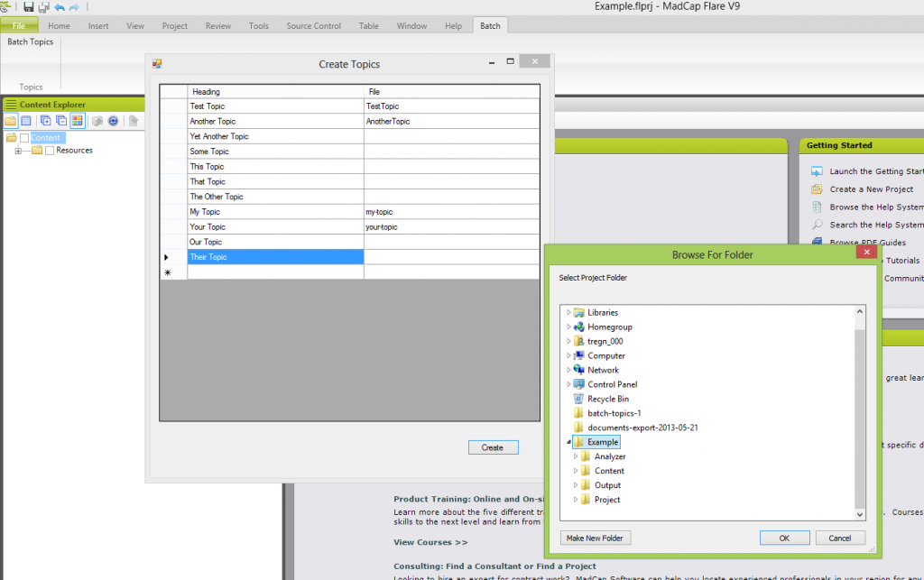Check the Resources folder checkbox
924x580 pixels.
pyautogui.click(x=50, y=150)
